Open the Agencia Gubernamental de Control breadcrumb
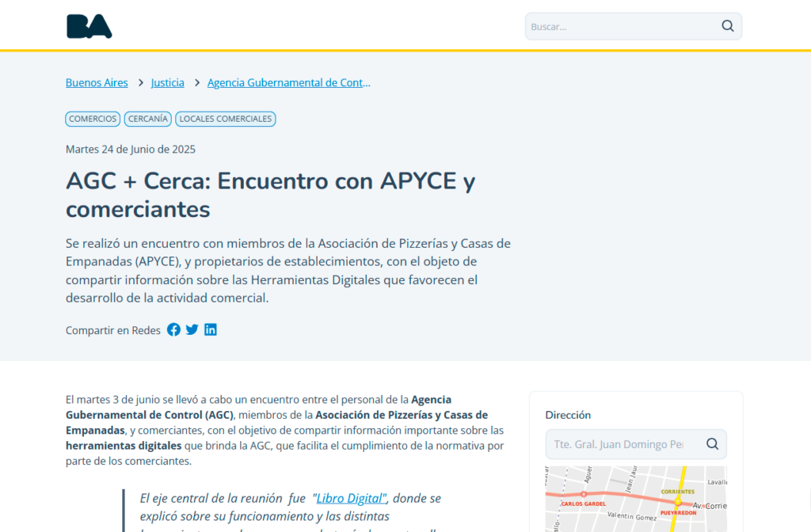 pyautogui.click(x=288, y=82)
